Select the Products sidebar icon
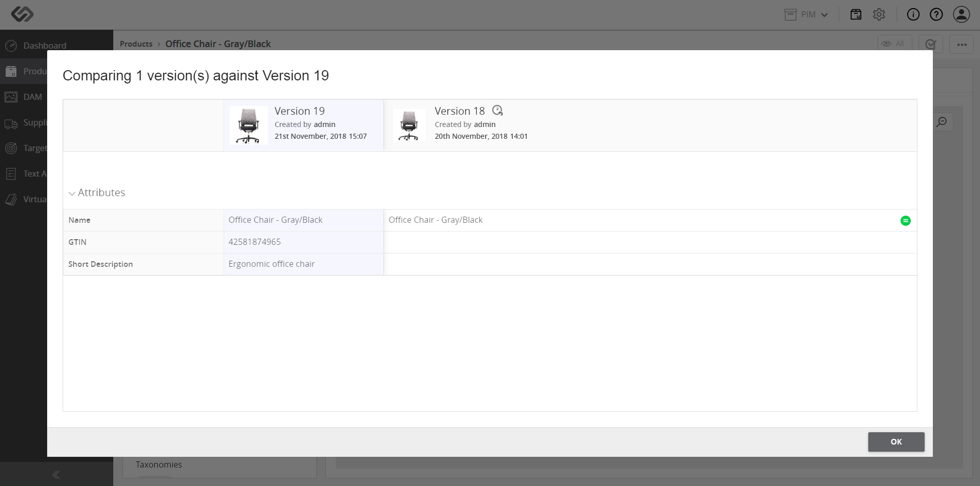 point(11,71)
